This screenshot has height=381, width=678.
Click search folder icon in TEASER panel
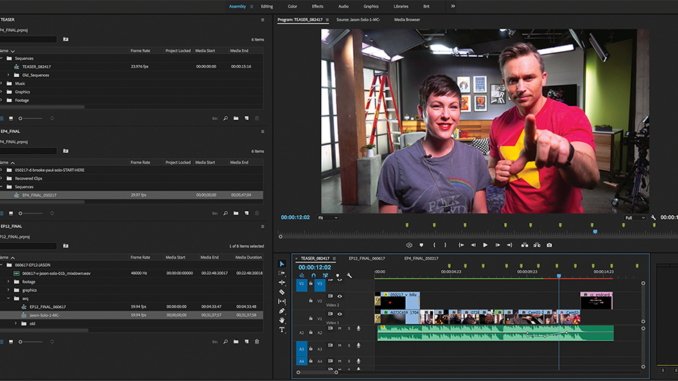[x=66, y=39]
